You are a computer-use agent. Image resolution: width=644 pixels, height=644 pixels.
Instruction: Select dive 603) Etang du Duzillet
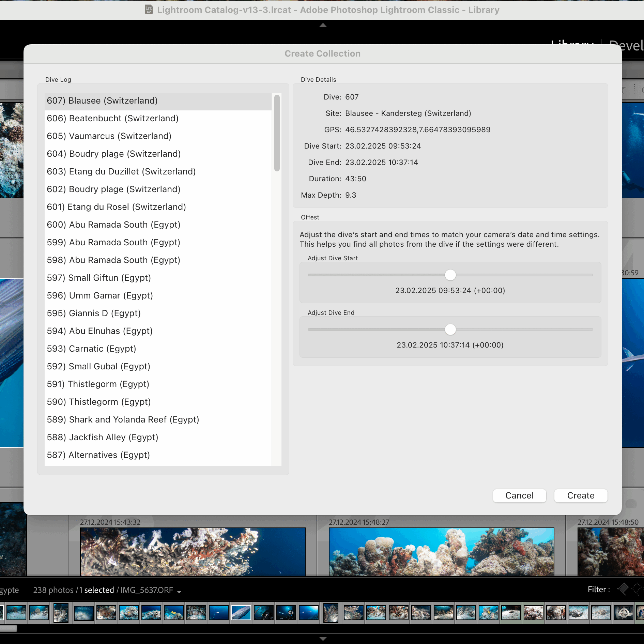158,172
